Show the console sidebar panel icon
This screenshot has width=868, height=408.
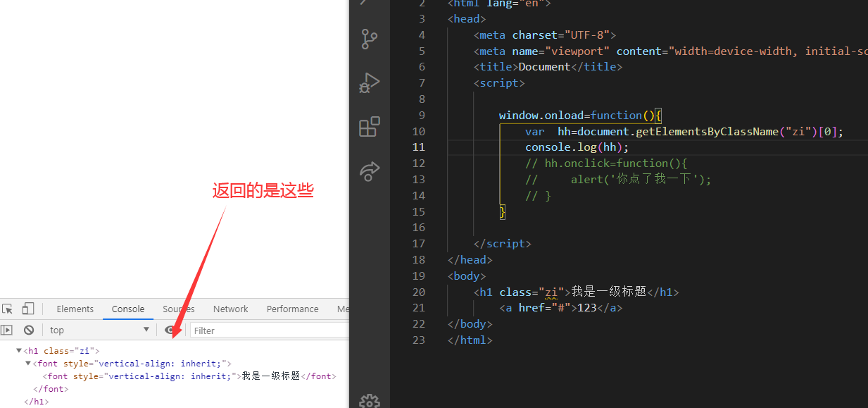click(x=6, y=330)
